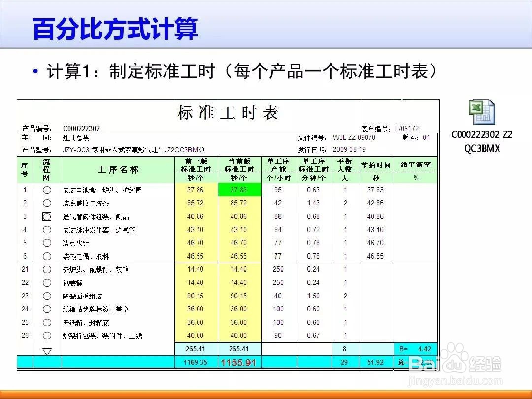Click the 工序名称 column header
This screenshot has height=399, width=532.
click(x=118, y=169)
